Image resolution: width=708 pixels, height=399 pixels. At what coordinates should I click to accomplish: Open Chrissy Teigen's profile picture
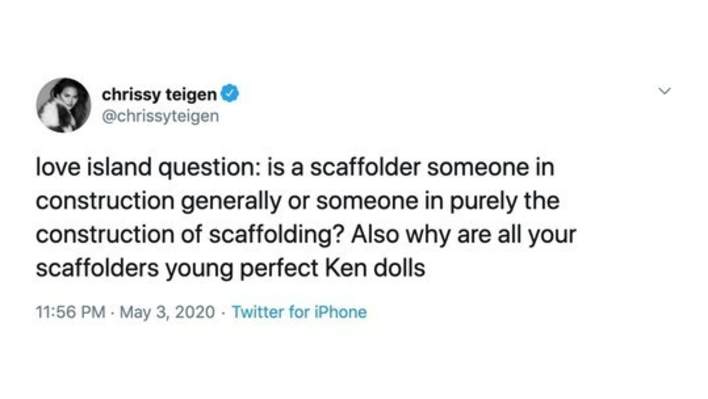[x=64, y=105]
